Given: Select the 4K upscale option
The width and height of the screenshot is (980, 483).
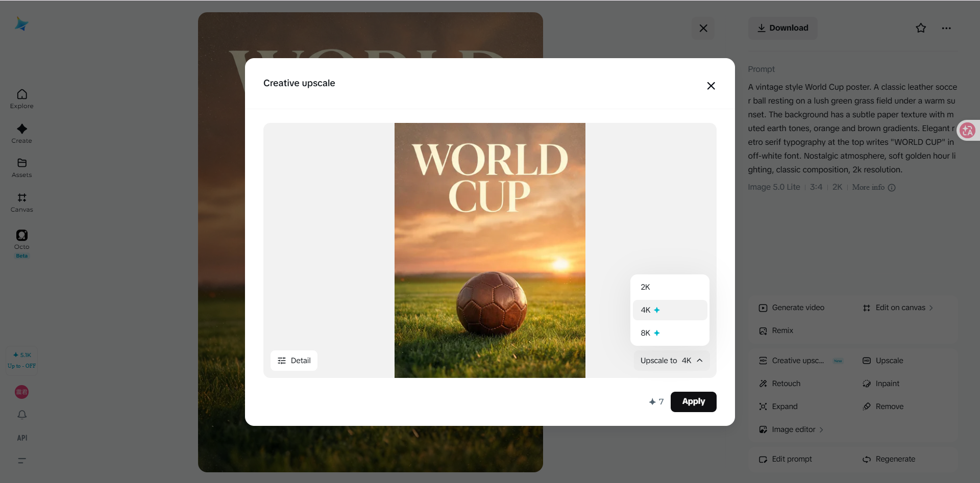Looking at the screenshot, I should (x=670, y=310).
